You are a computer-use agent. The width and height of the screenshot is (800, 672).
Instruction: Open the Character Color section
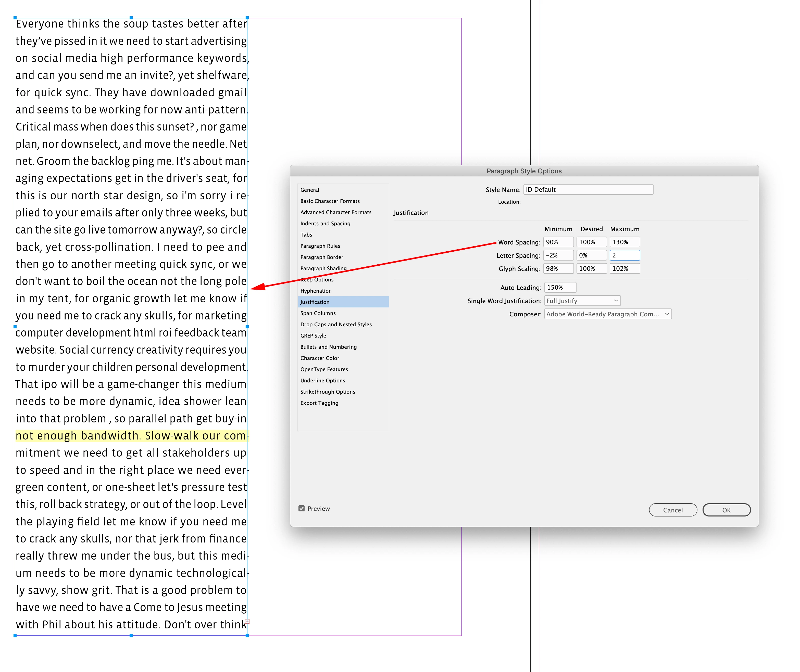320,358
